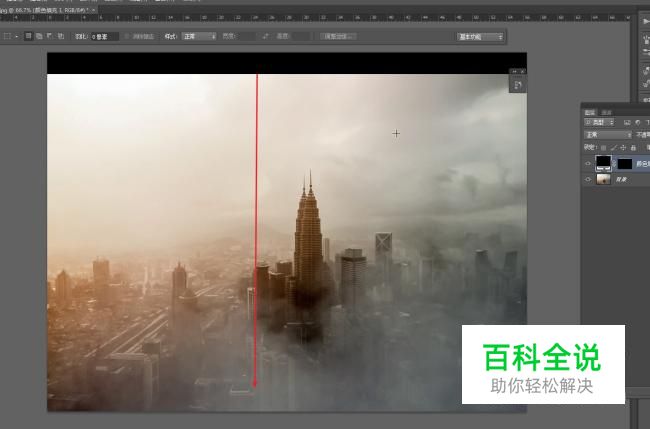650x429 pixels.
Task: Select Subtract from Selection mode
Action: tap(50, 36)
